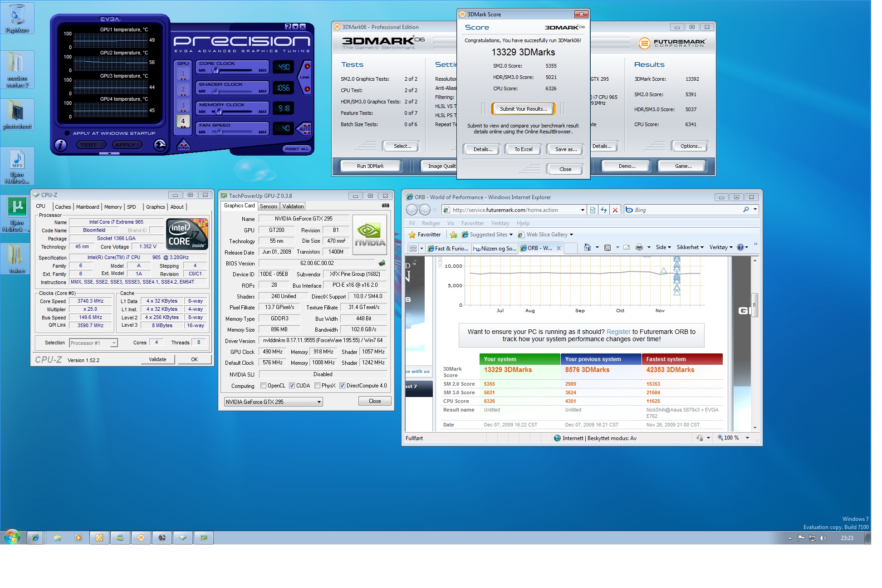Open CPU-Z Graphics tab
882x588 pixels.
click(155, 207)
